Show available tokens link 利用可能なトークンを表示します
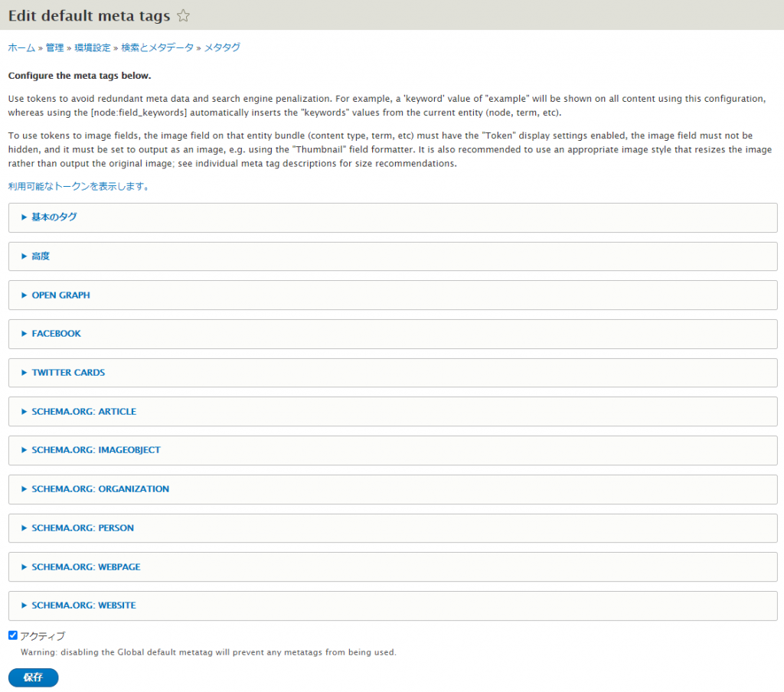This screenshot has width=784, height=692. [x=79, y=187]
